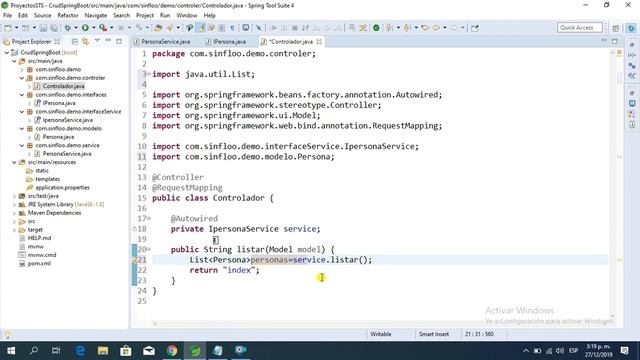Screen dimensions: 640x360
Task: Click the Forward navigation arrow in toolbar
Action: [454, 28]
